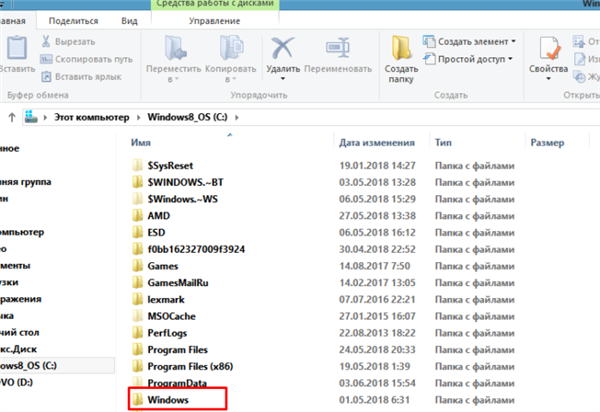The width and height of the screenshot is (600, 412).
Task: Click date 19.01.2018 14:27
Action: coord(377,165)
